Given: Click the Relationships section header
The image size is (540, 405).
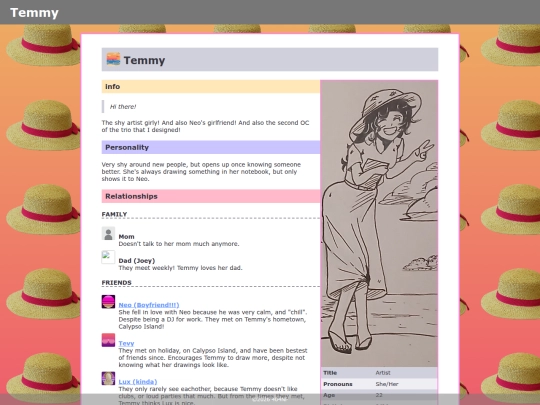Looking at the screenshot, I should coord(211,196).
